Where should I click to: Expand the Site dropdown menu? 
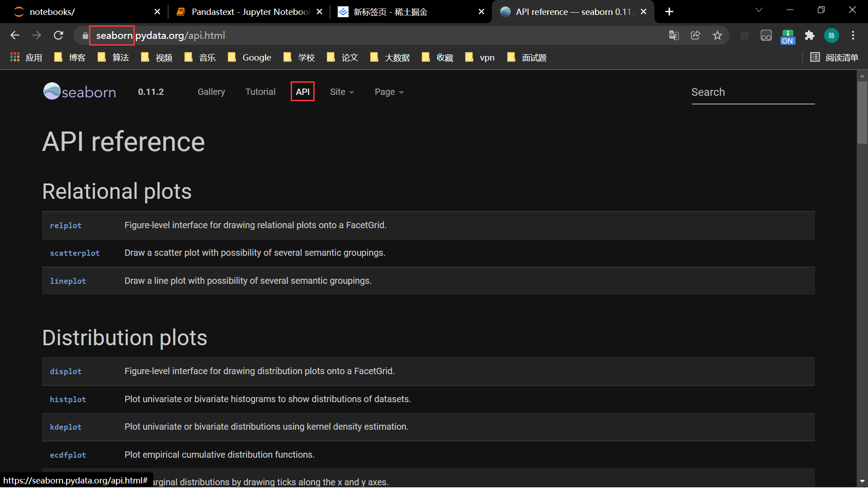coord(342,92)
